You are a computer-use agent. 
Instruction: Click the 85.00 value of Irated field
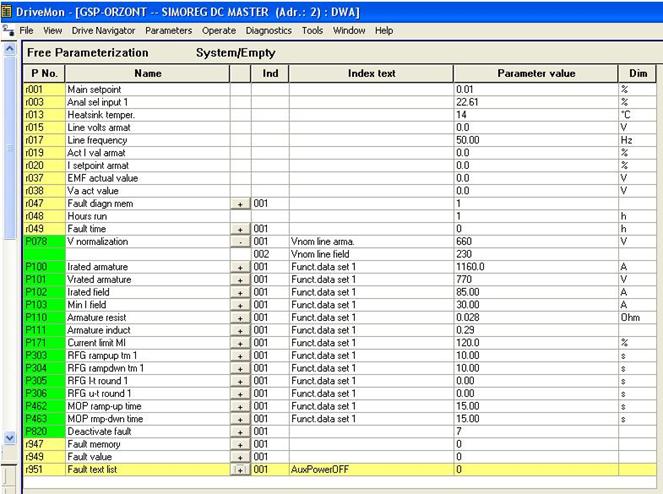point(536,292)
